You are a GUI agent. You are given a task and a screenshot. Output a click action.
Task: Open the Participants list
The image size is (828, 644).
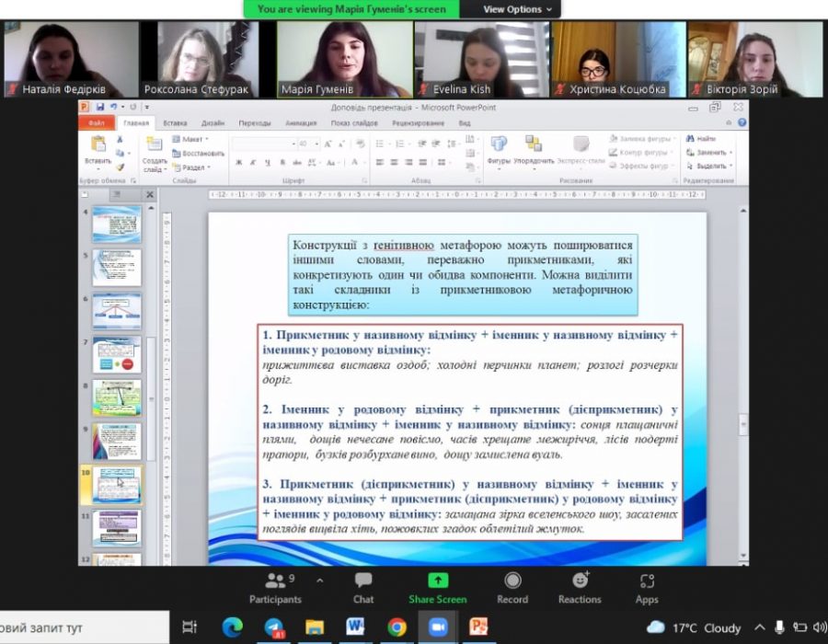[275, 588]
